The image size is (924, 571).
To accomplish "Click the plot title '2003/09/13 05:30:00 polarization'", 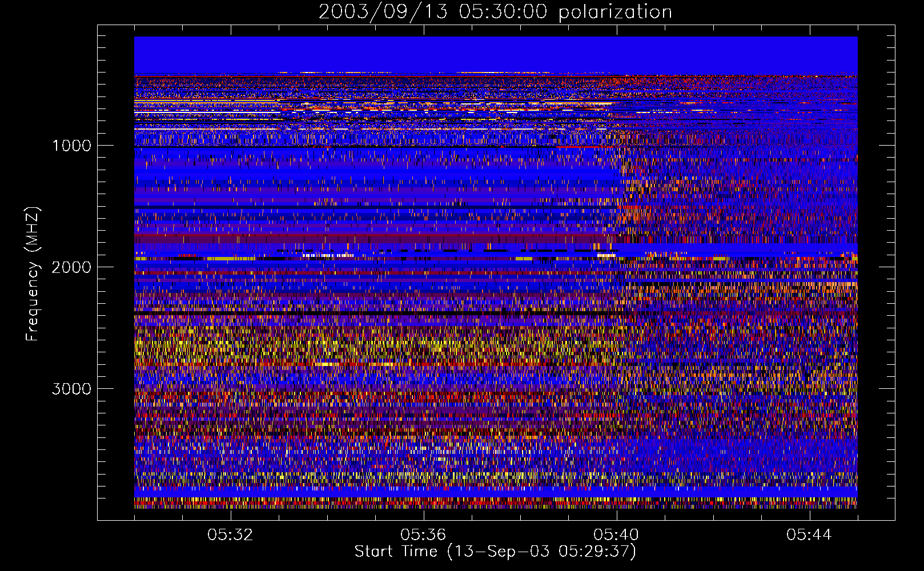I will coord(495,12).
